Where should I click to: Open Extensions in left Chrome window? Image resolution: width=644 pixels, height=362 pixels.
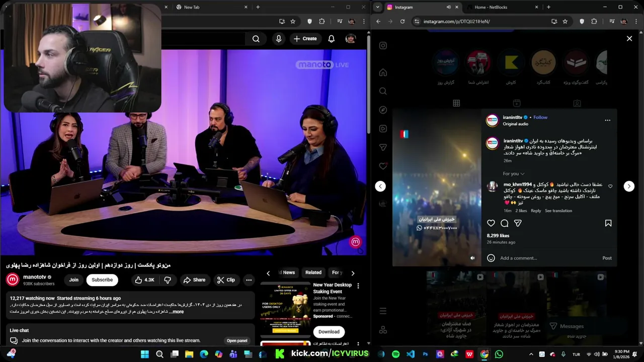[322, 21]
